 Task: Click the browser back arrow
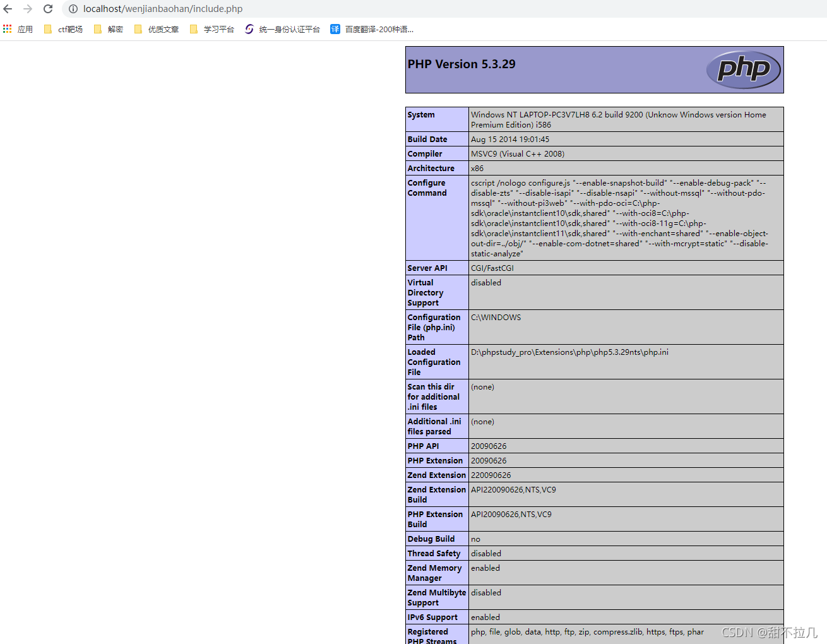[x=8, y=9]
